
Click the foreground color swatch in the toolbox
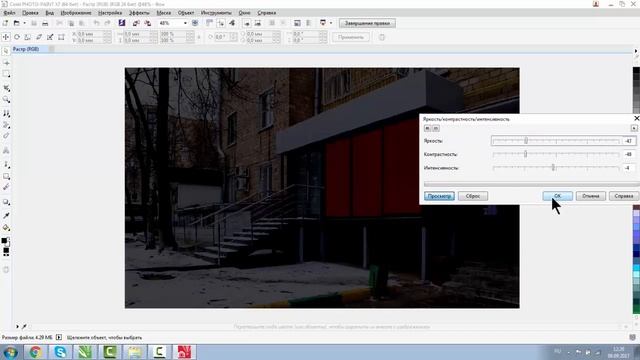(x=4, y=240)
